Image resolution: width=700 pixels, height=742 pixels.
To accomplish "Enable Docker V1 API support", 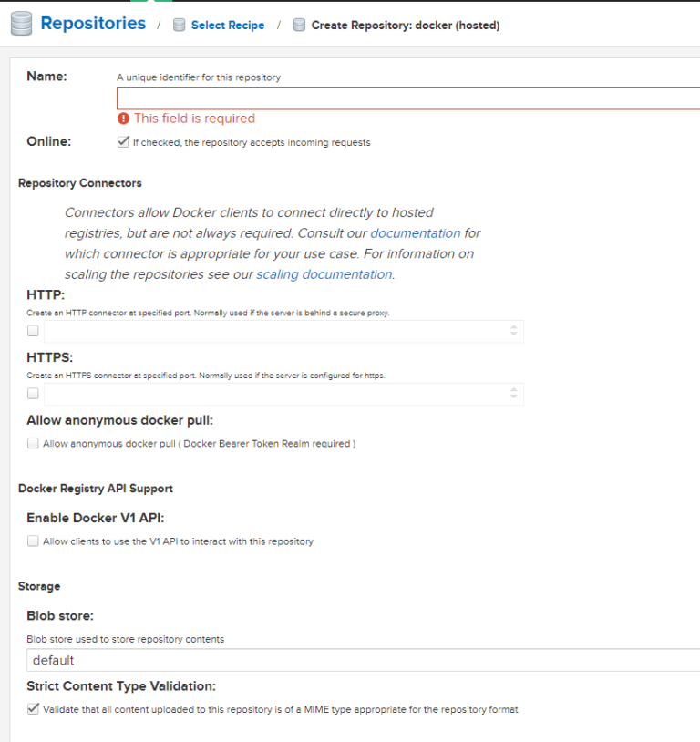I will (x=33, y=541).
